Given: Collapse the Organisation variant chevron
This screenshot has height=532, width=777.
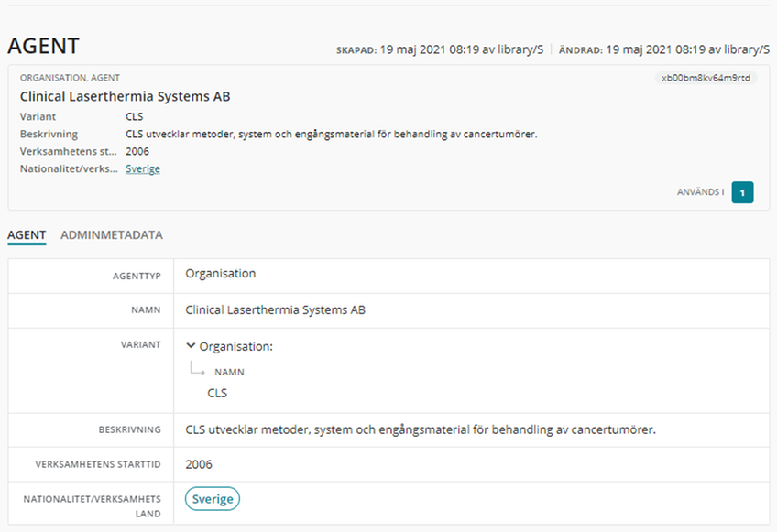Looking at the screenshot, I should click(x=191, y=346).
